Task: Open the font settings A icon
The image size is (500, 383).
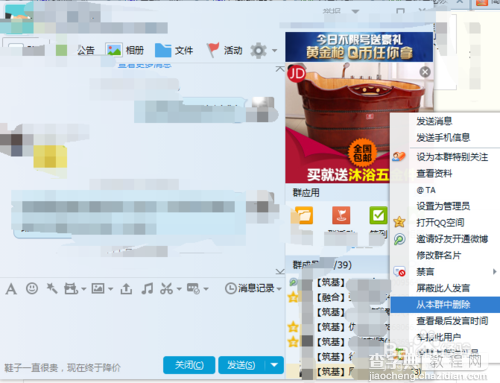Action: click(11, 289)
